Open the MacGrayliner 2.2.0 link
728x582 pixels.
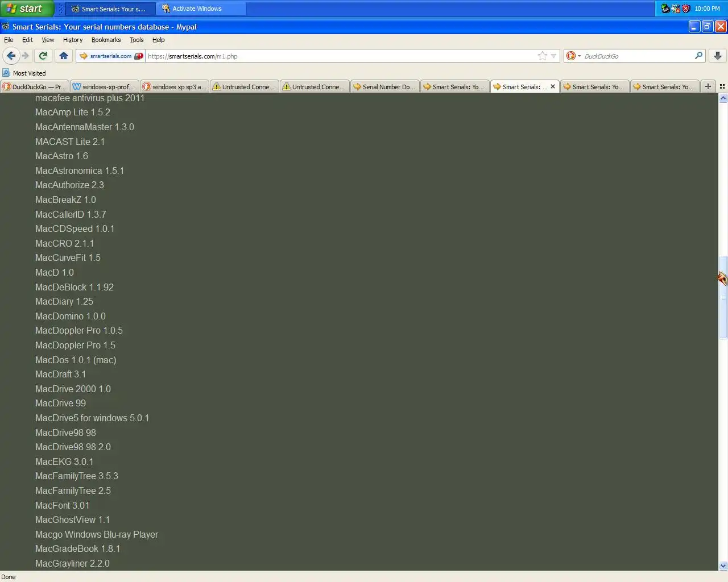pyautogui.click(x=72, y=564)
